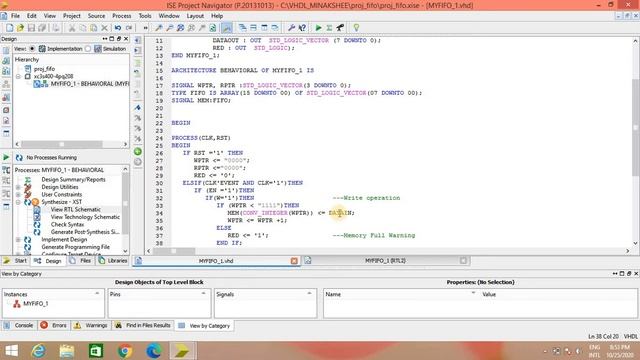
Task: Click the Instances column sort arrow
Action: coord(97,293)
